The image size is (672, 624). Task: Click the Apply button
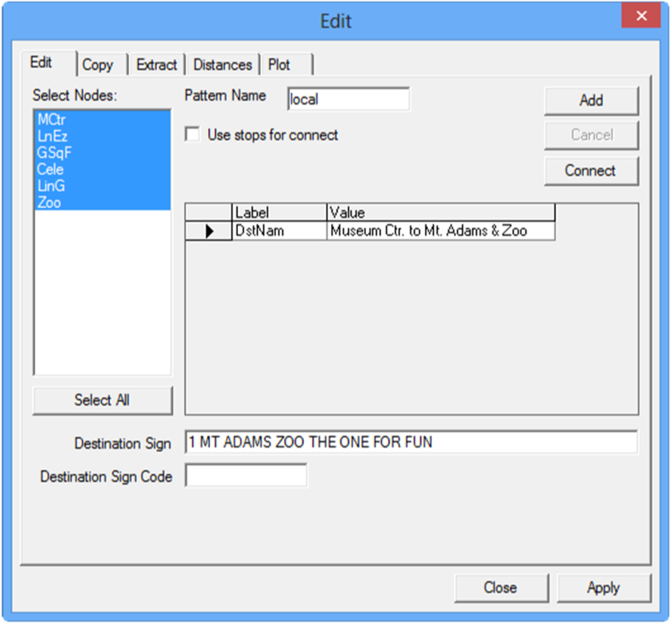click(604, 588)
